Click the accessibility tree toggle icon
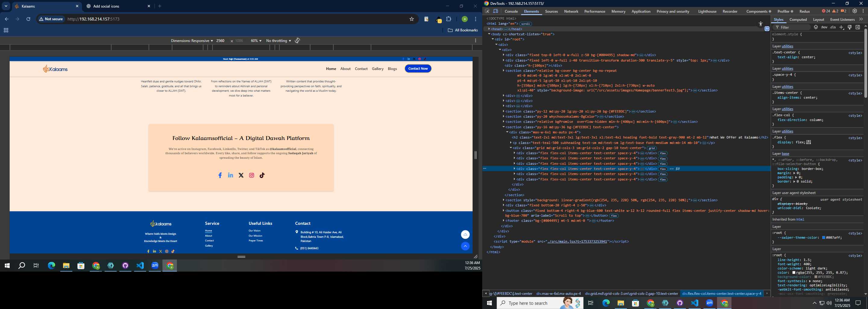 760,24
